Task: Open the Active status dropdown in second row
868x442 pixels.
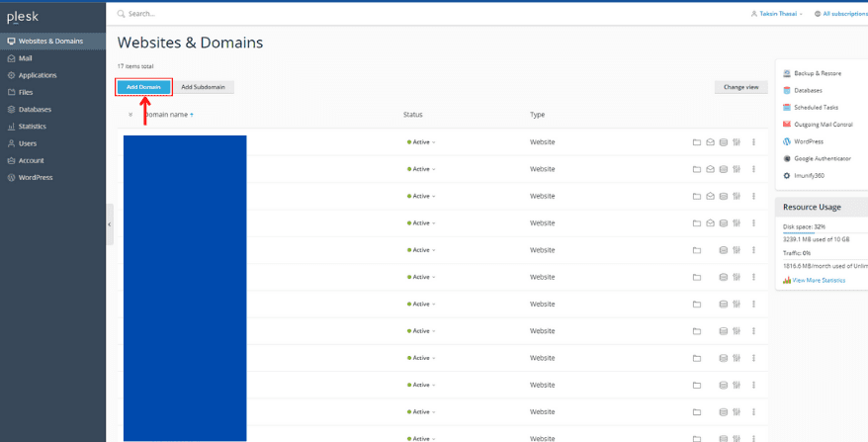Action: pyautogui.click(x=421, y=169)
